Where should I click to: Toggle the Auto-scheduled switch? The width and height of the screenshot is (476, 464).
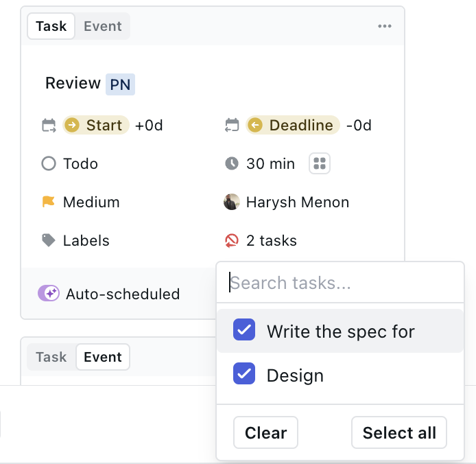tap(49, 294)
